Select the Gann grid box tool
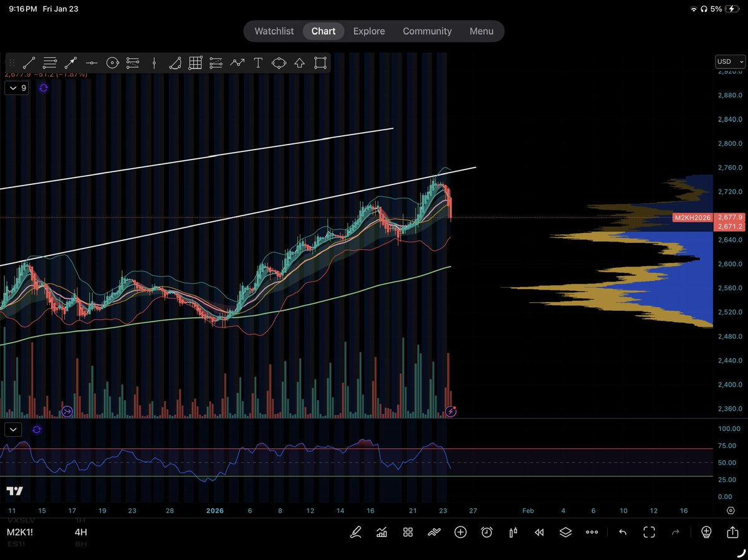 click(195, 62)
